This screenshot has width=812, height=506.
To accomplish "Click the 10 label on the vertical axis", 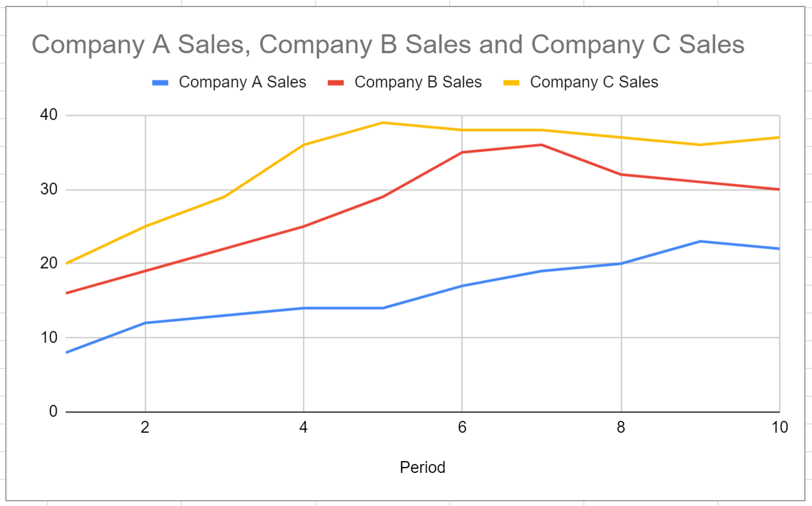I will [48, 338].
